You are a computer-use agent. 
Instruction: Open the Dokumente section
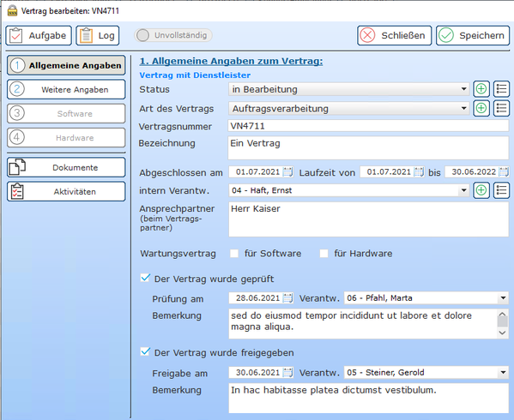click(x=66, y=167)
